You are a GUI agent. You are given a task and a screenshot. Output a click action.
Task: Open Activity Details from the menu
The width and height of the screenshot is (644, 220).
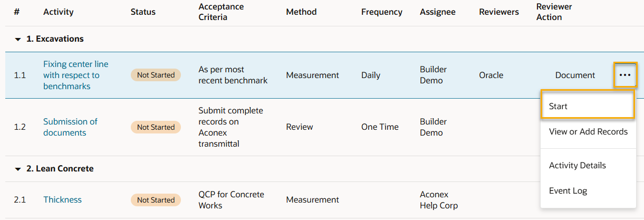[577, 165]
